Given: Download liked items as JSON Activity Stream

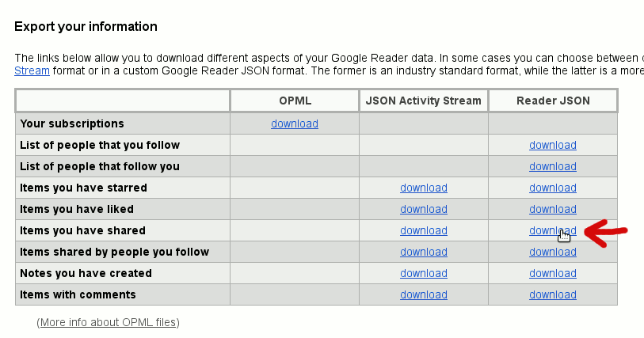Looking at the screenshot, I should pos(423,210).
